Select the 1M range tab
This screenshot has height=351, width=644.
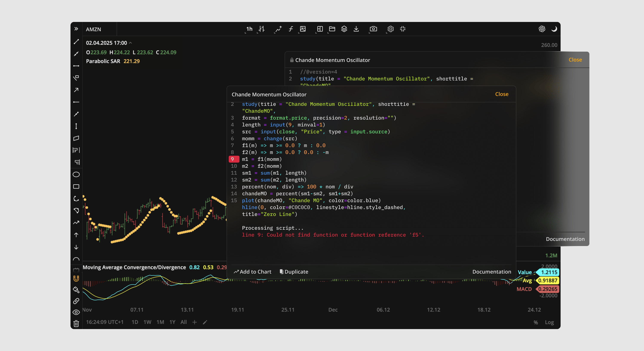pos(160,322)
